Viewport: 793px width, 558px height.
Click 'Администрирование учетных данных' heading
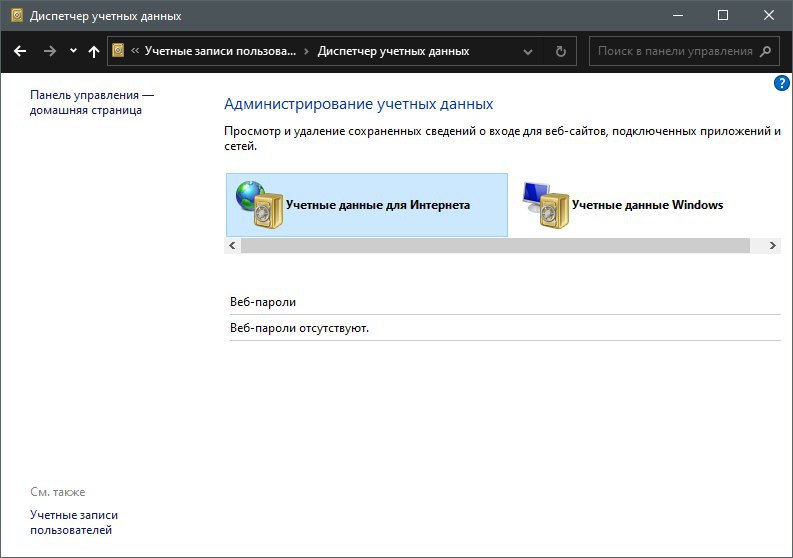click(359, 104)
